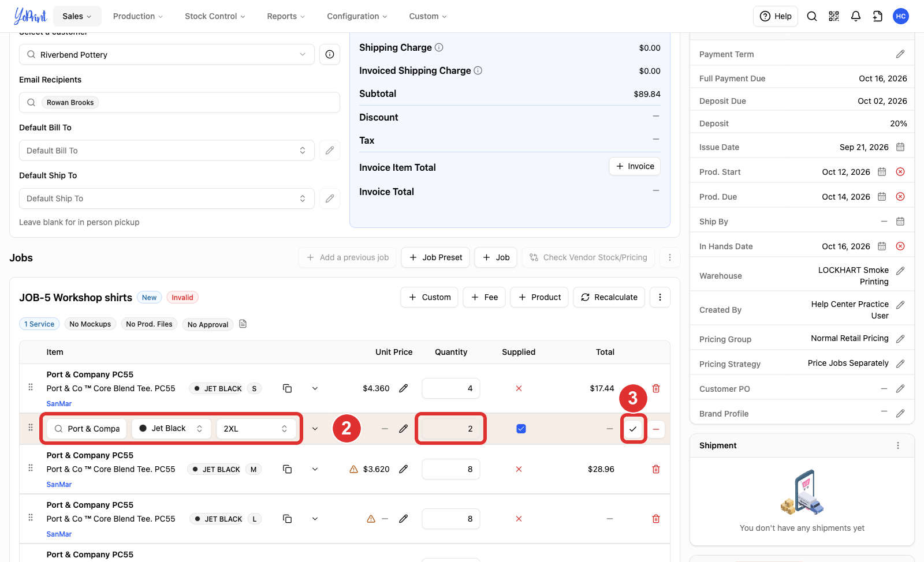
Task: Toggle Supplied mark for JET BLACK L row
Action: [x=519, y=519]
